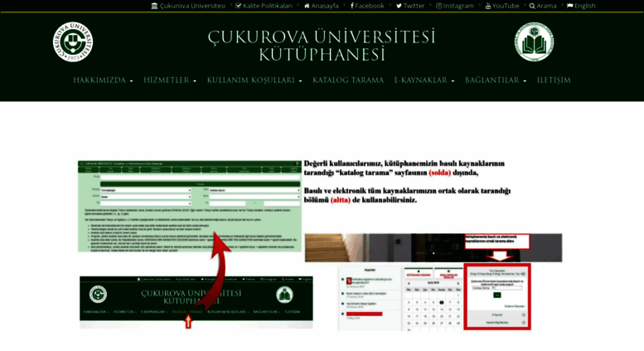The width and height of the screenshot is (644, 351).
Task: Click the library homepage calendar screenshot
Action: [x=433, y=282]
